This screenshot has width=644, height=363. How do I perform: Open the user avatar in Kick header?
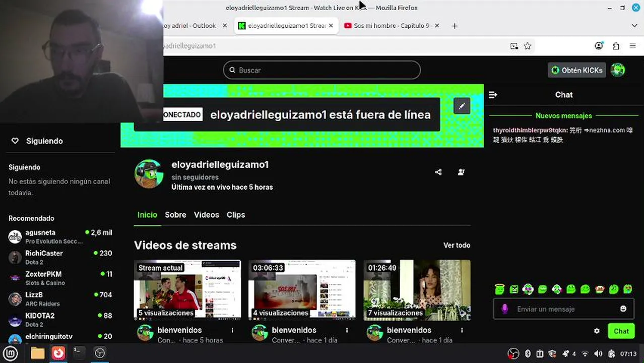pos(618,70)
